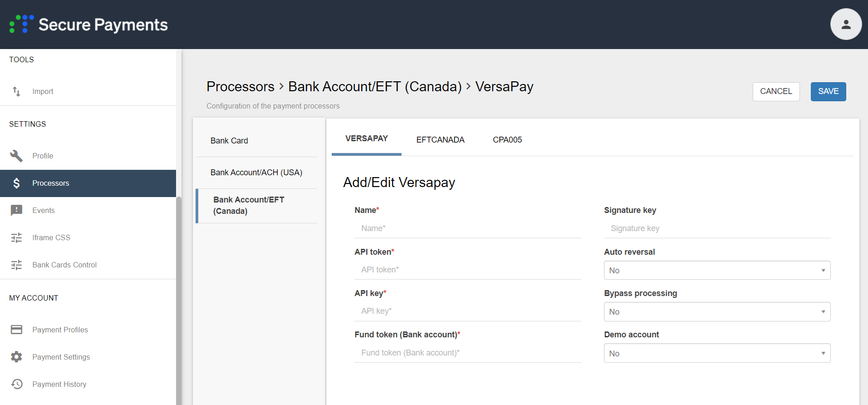Click the VersaPay breadcrumb text
This screenshot has height=405, width=868.
[504, 86]
